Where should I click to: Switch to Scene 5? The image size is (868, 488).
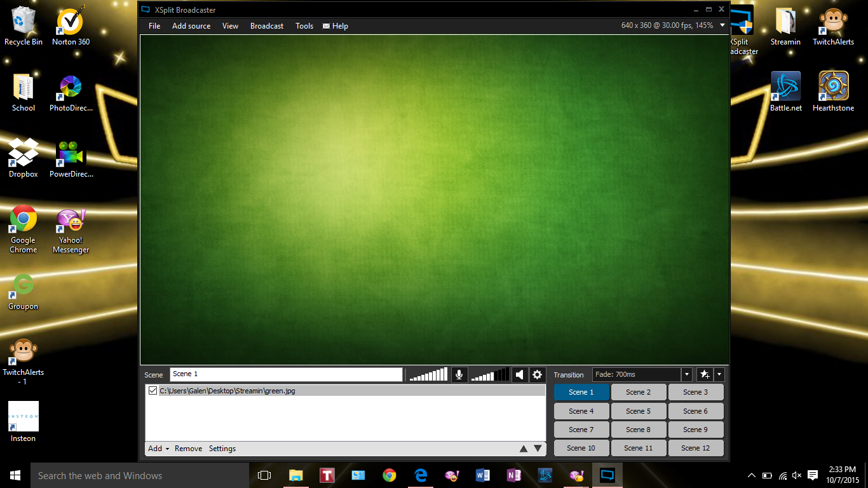638,410
